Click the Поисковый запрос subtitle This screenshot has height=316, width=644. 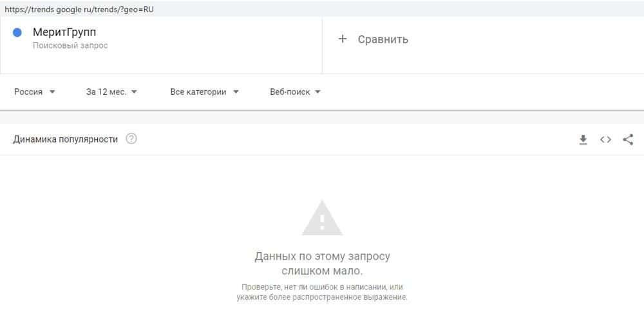pyautogui.click(x=70, y=45)
